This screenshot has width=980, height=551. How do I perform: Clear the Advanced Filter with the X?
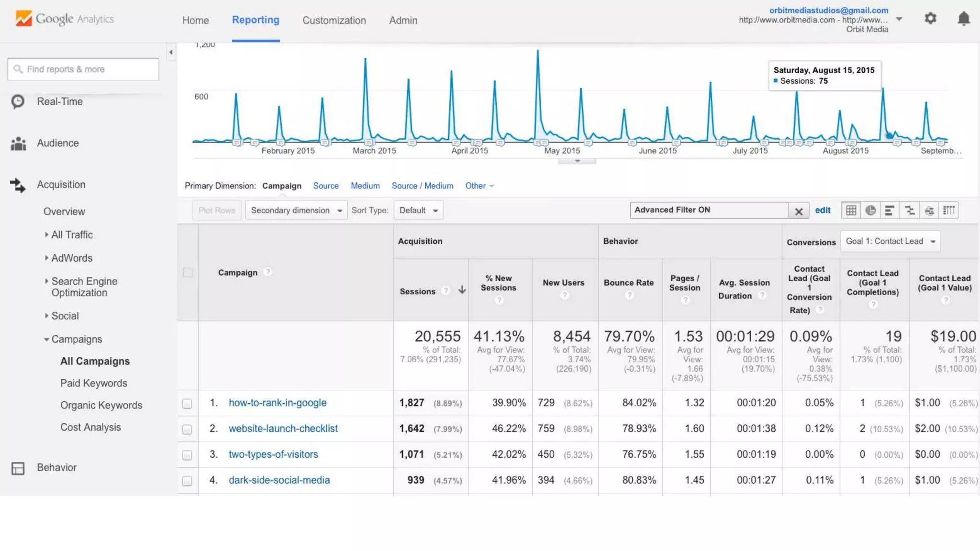pyautogui.click(x=798, y=211)
